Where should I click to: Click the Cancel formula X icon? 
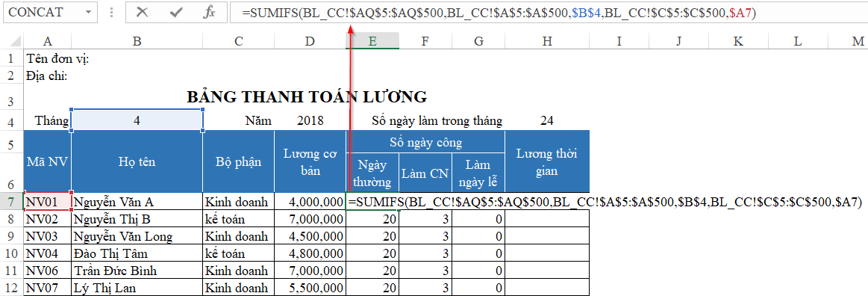[143, 12]
